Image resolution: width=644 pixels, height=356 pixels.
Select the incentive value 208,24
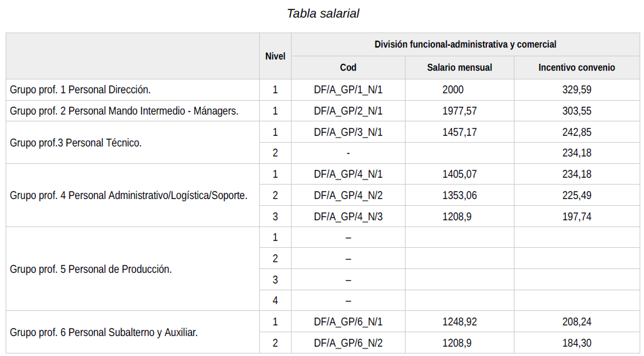576,322
